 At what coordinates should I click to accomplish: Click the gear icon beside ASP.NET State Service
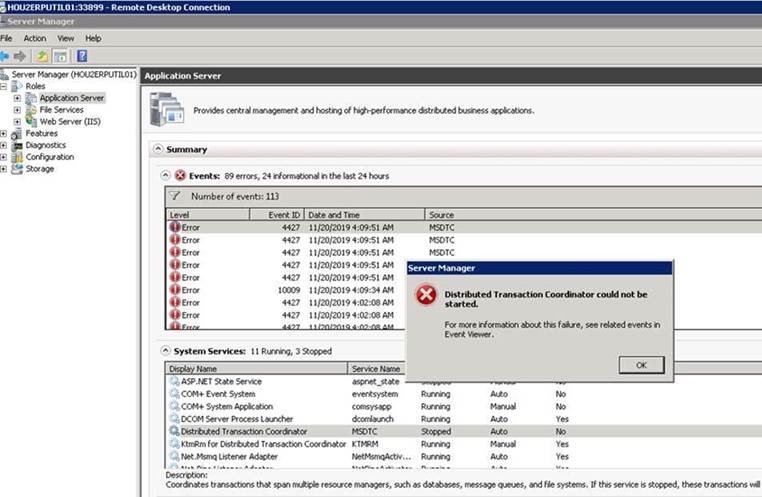pyautogui.click(x=174, y=381)
